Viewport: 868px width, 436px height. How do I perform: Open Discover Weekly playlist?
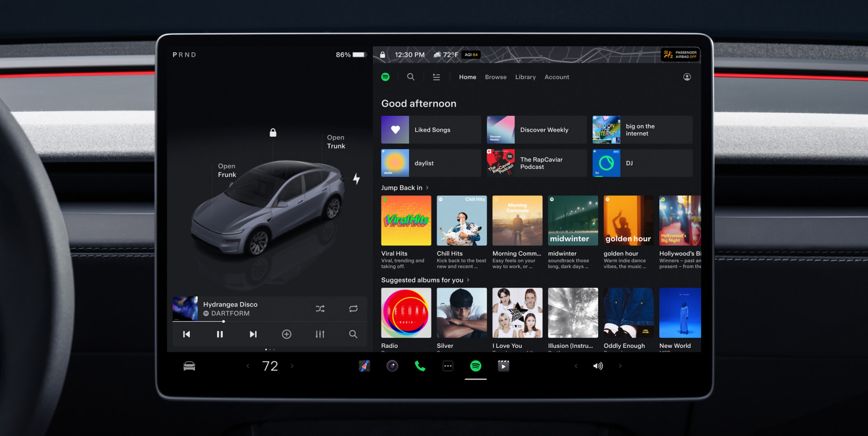coord(537,130)
